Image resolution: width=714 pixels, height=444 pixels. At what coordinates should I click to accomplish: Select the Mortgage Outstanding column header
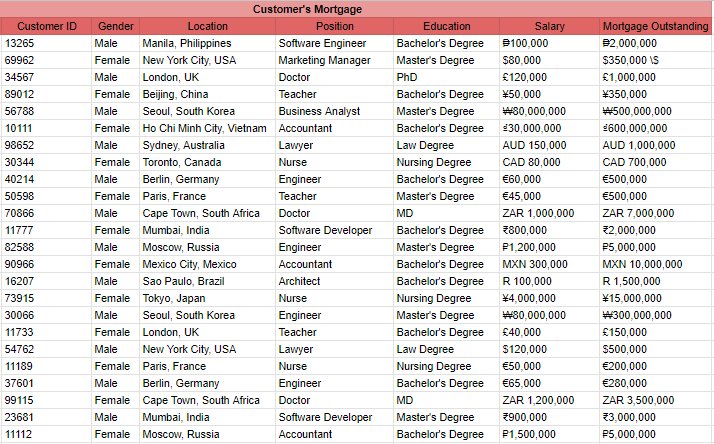655,26
